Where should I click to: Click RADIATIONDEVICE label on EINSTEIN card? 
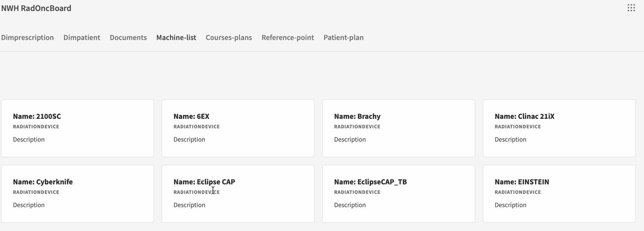point(517,192)
